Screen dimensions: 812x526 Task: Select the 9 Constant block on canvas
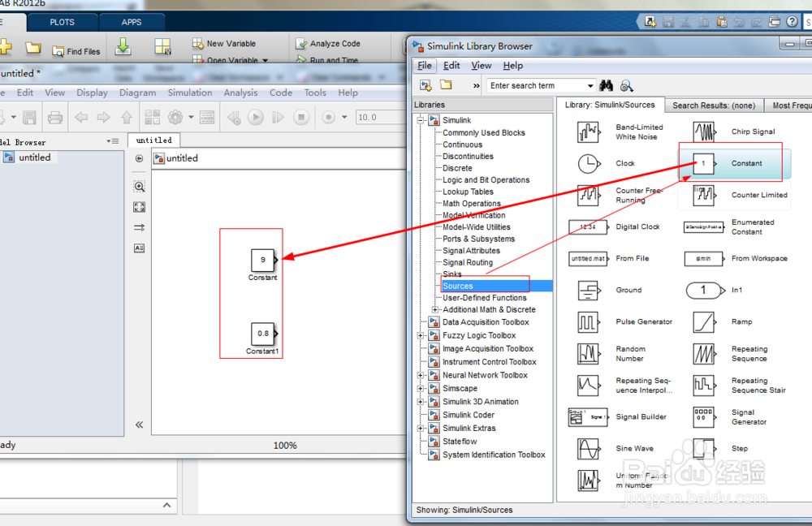pyautogui.click(x=263, y=260)
